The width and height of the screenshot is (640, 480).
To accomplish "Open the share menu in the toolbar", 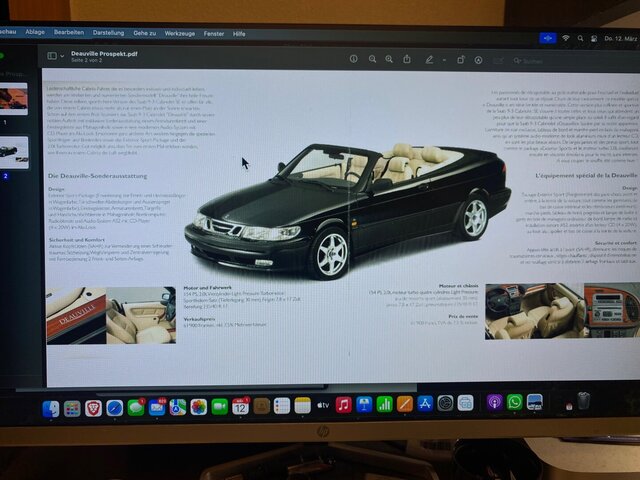I will 407,59.
